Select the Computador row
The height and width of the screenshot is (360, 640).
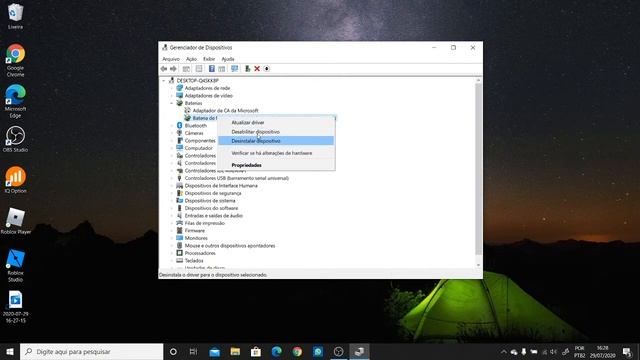click(x=198, y=148)
